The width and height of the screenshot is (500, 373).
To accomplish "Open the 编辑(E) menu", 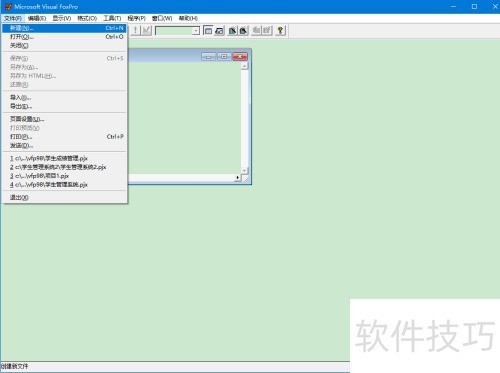I will pyautogui.click(x=37, y=18).
